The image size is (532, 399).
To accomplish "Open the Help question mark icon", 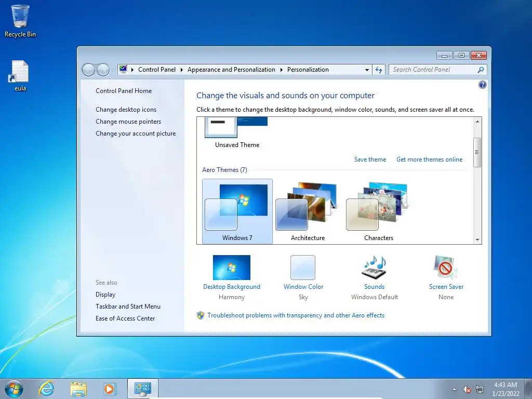I will tap(482, 85).
